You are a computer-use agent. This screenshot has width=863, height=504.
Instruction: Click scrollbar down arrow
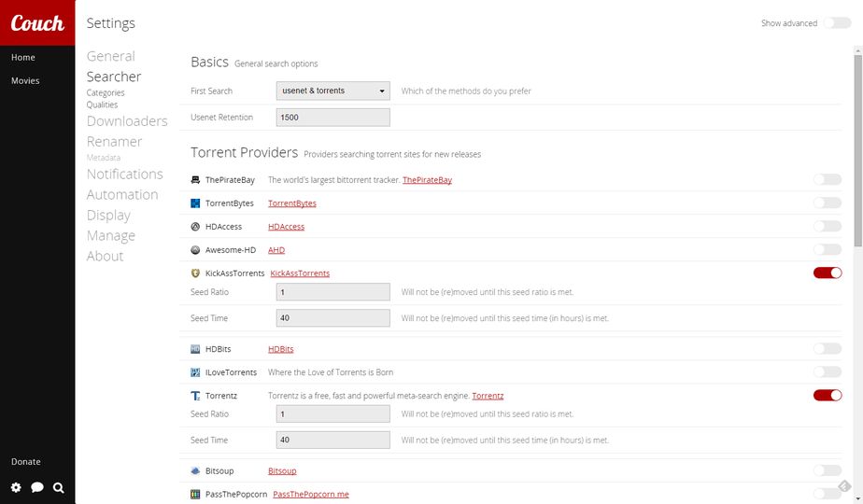pos(858,499)
